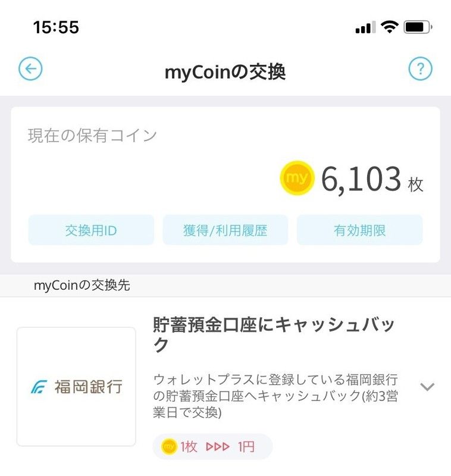The height and width of the screenshot is (476, 451).
Task: Tap the 6,103 coin balance
Action: [361, 178]
